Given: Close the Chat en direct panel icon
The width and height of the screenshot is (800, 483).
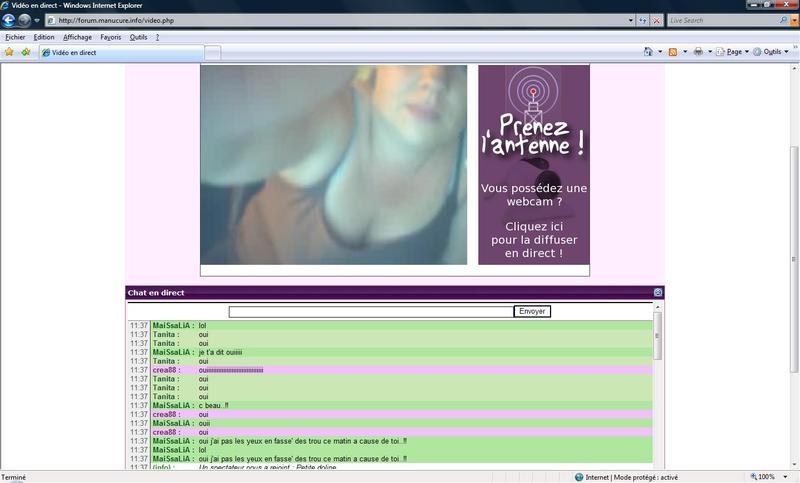Looking at the screenshot, I should [x=658, y=293].
